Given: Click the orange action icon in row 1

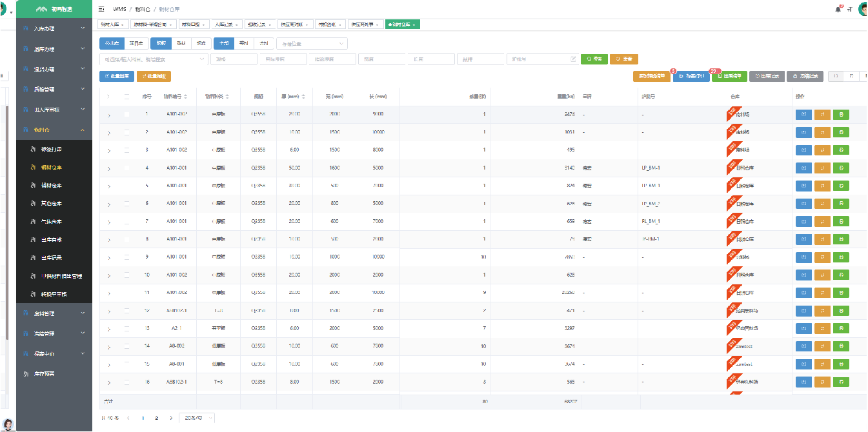Looking at the screenshot, I should [x=822, y=115].
